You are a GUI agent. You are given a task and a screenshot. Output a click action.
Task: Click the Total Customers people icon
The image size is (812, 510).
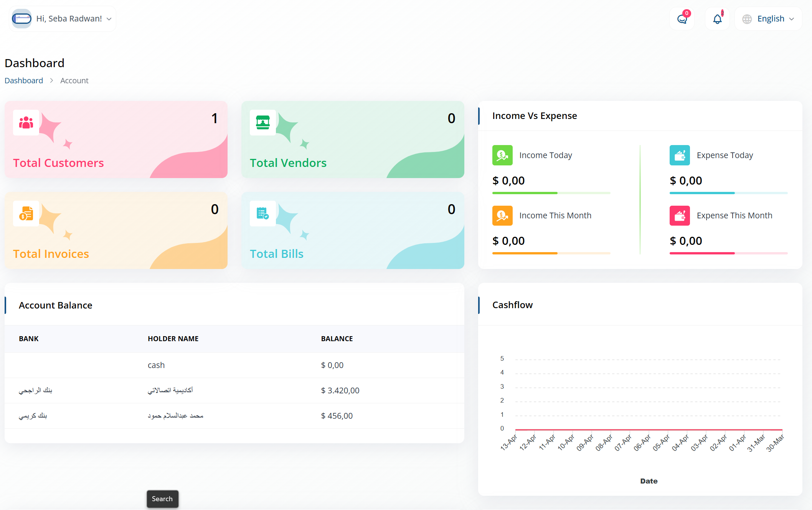[26, 123]
